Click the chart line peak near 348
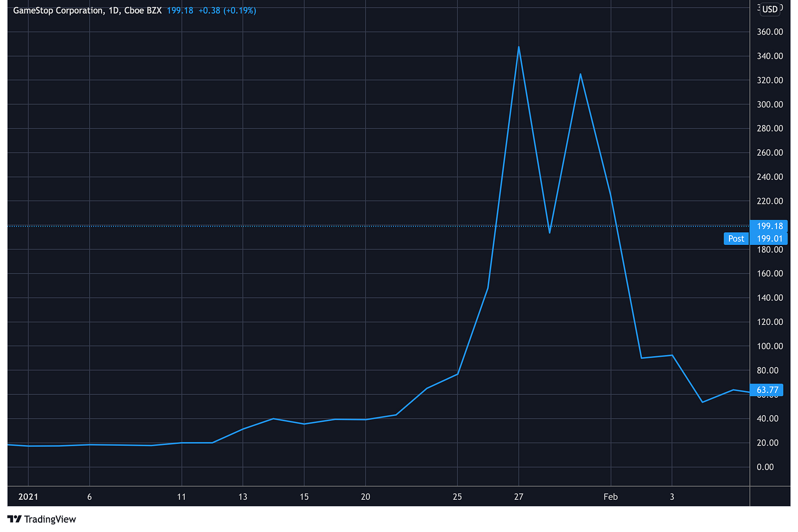Screen dimensions: 798x532 click(x=518, y=47)
